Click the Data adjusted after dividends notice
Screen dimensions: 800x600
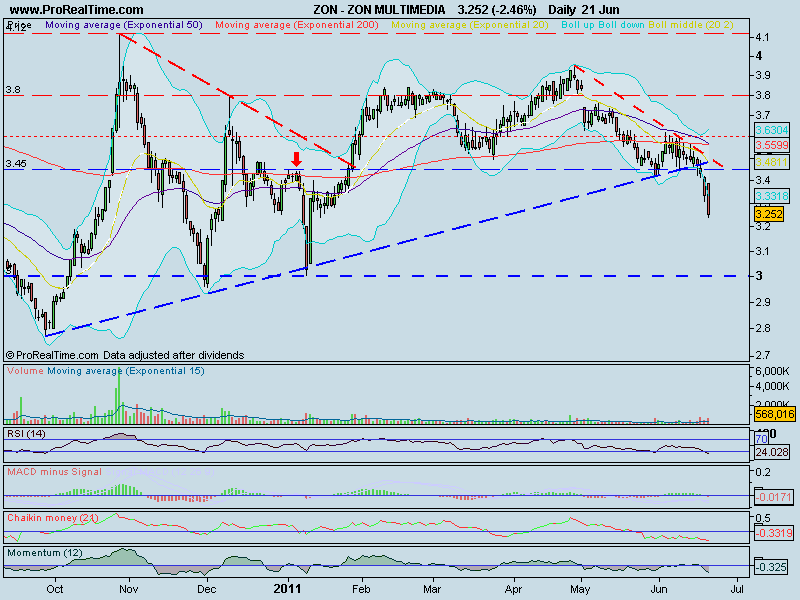pyautogui.click(x=173, y=355)
